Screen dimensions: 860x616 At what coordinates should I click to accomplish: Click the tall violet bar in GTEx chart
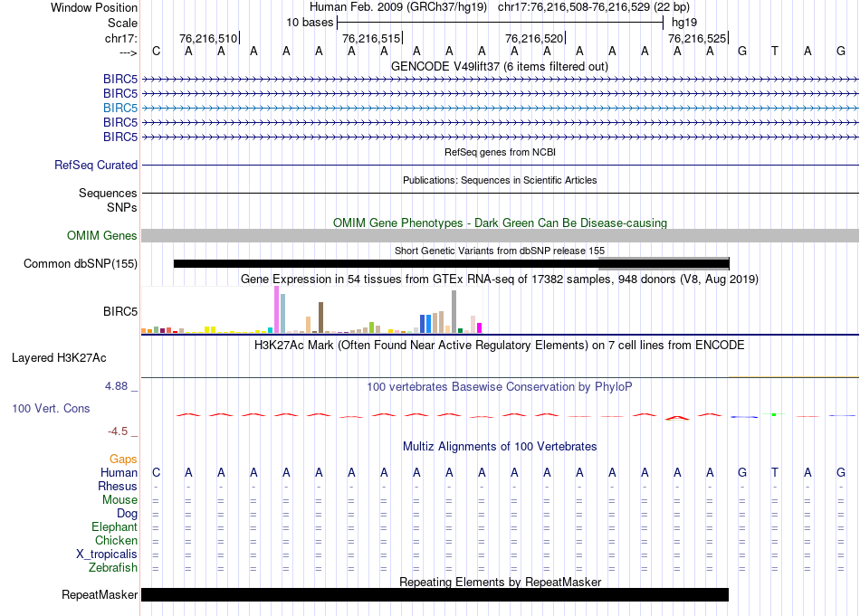276,309
